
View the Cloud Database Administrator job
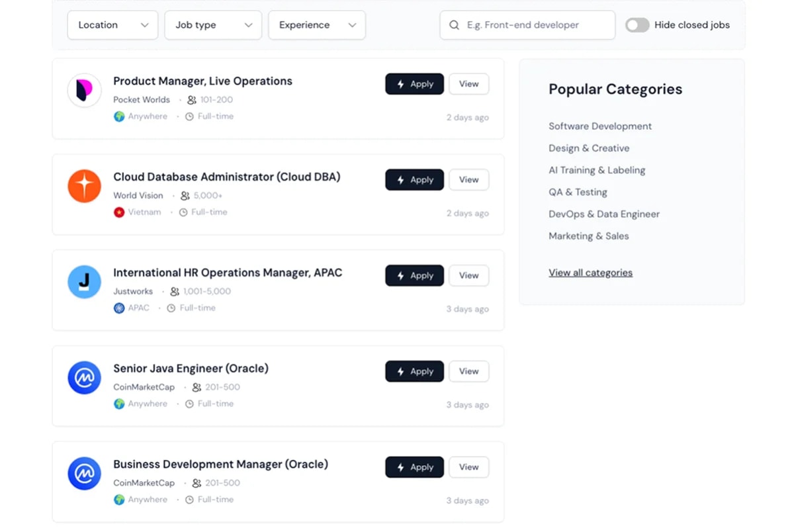(468, 180)
